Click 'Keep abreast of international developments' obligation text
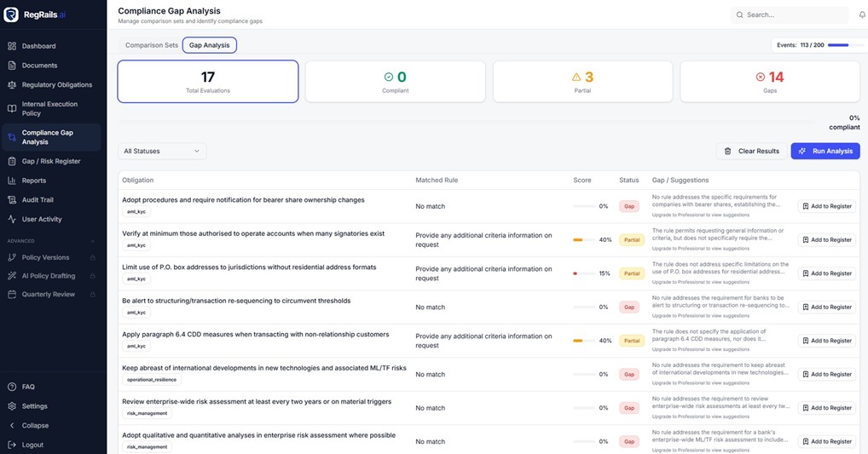868x454 pixels. click(264, 368)
